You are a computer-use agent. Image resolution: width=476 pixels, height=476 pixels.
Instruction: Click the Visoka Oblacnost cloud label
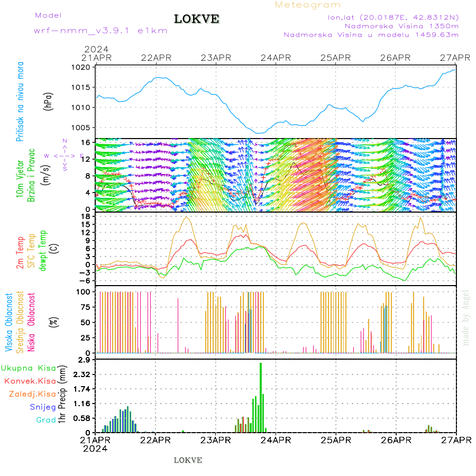click(8, 322)
